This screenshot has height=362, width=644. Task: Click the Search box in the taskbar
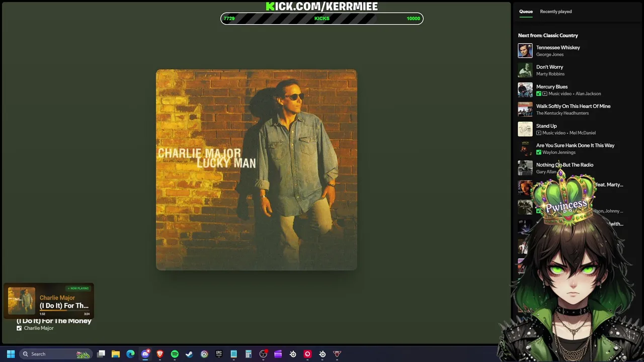[x=55, y=354]
